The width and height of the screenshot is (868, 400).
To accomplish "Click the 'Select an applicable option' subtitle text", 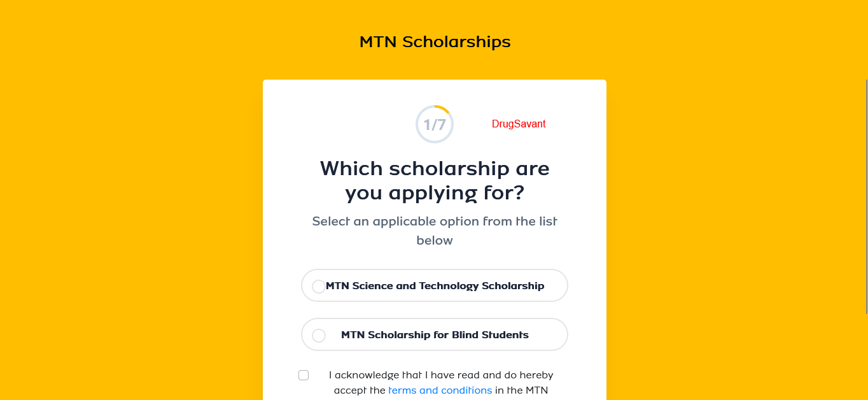I will pos(435,231).
